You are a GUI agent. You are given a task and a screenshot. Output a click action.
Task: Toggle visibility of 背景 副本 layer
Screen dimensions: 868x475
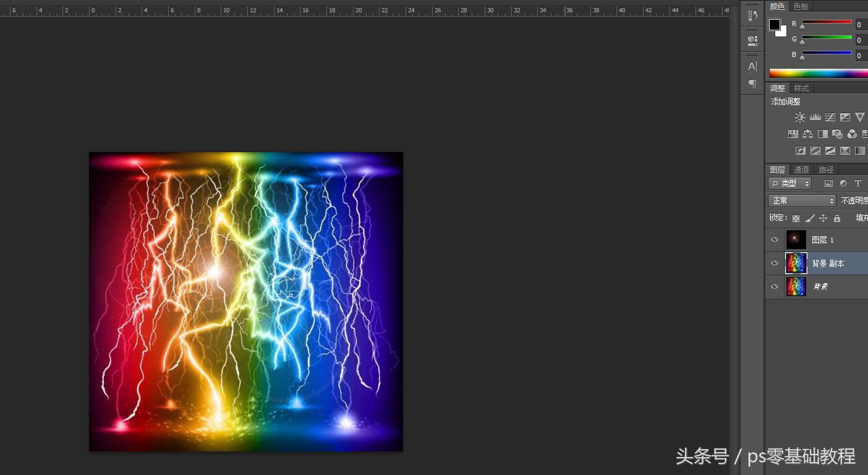coord(775,263)
